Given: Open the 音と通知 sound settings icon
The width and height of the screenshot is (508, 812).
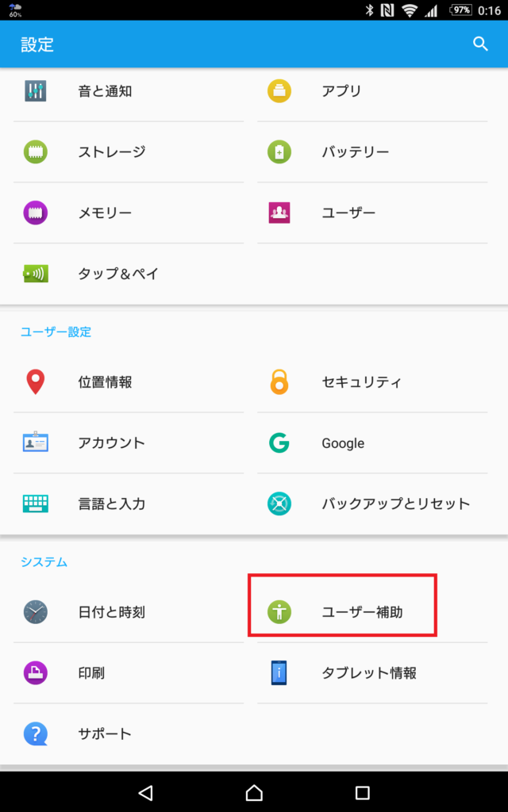Looking at the screenshot, I should coord(36,91).
